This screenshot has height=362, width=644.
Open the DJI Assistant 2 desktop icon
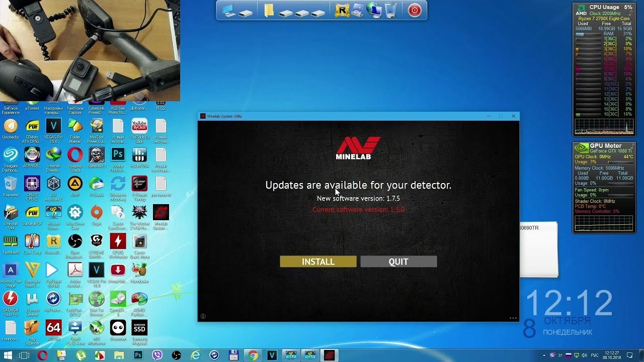(x=53, y=187)
